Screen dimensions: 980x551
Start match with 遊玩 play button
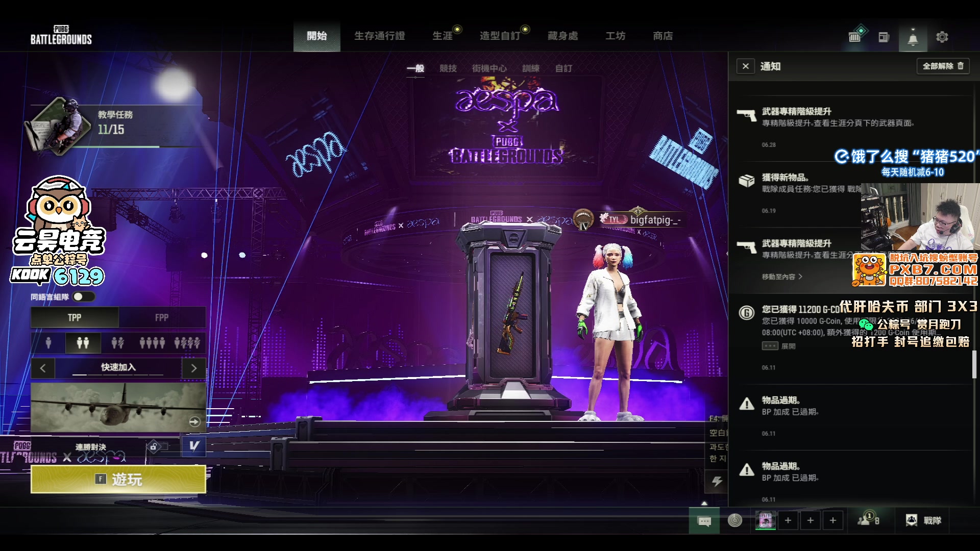click(x=118, y=479)
